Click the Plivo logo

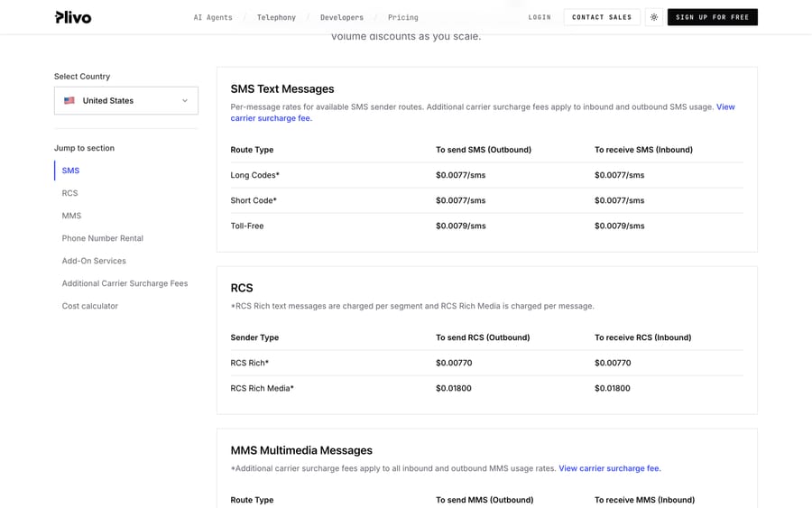(73, 17)
